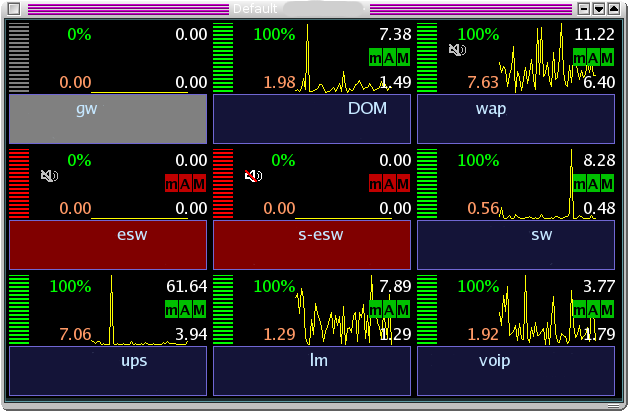Click the 'A' indicator for wap
Screen dimensions: 628x411
pyautogui.click(x=593, y=58)
